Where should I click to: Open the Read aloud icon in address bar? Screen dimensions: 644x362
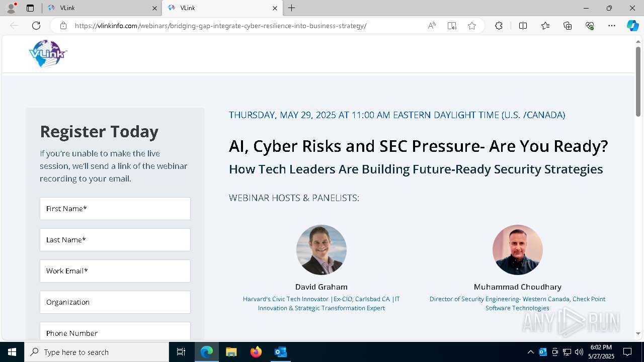432,26
